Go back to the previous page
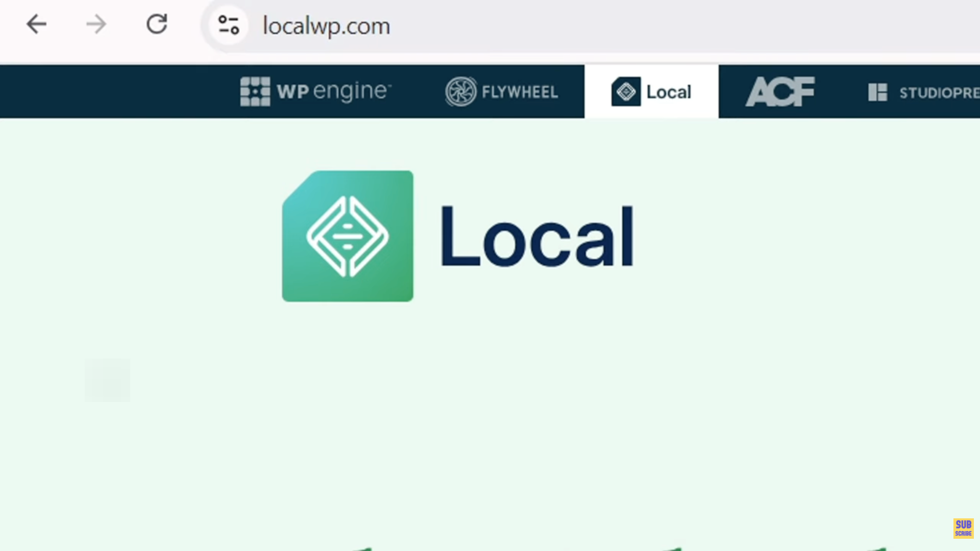 (36, 24)
